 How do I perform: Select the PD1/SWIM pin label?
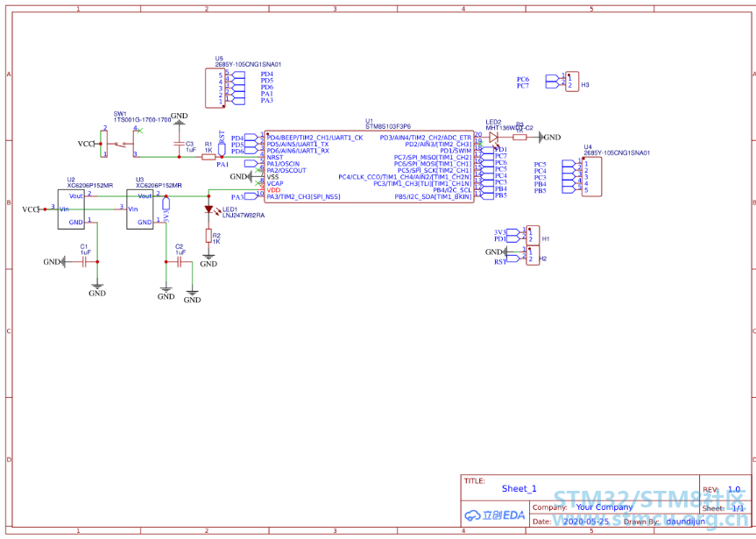pyautogui.click(x=456, y=151)
